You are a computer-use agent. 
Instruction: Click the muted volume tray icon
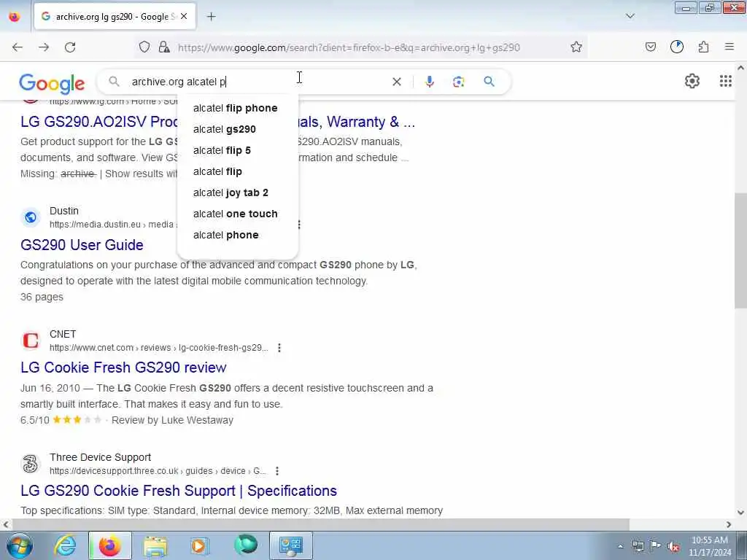tap(673, 546)
